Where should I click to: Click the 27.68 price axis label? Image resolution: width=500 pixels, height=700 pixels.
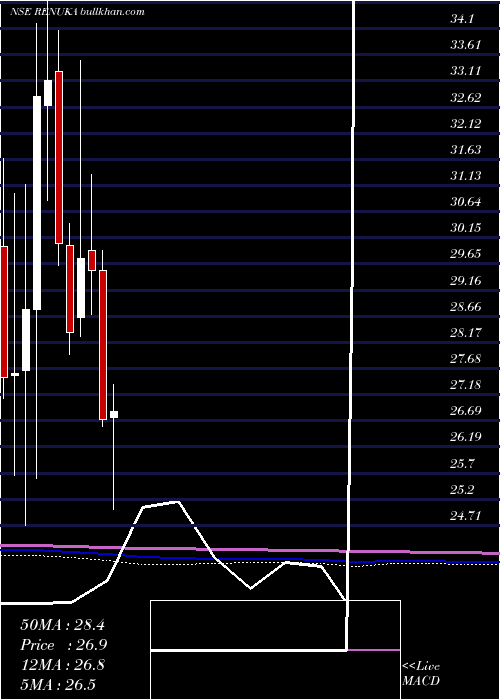click(466, 358)
